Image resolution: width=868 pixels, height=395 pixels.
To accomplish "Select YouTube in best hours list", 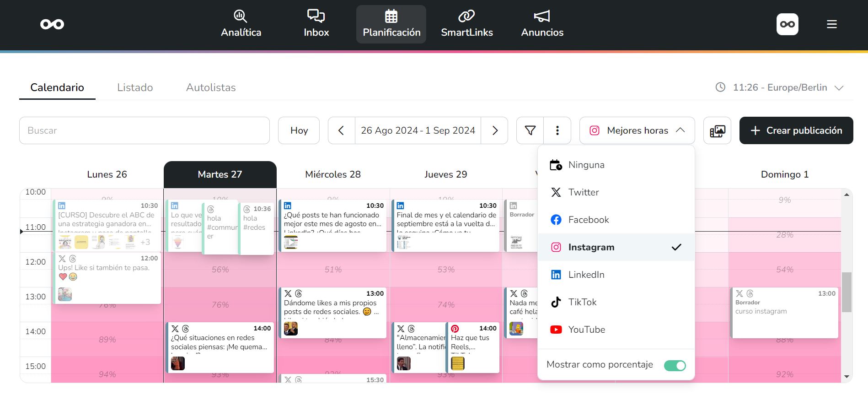I will click(616, 330).
